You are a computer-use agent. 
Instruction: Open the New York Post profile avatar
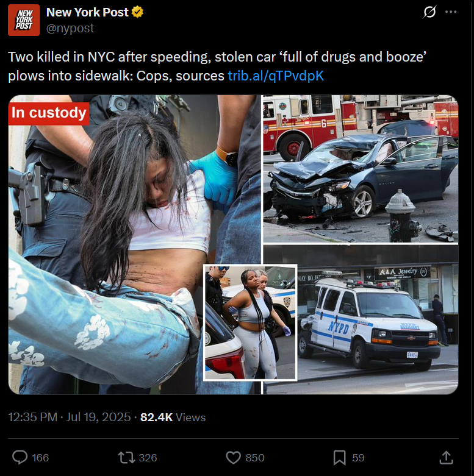pos(24,20)
